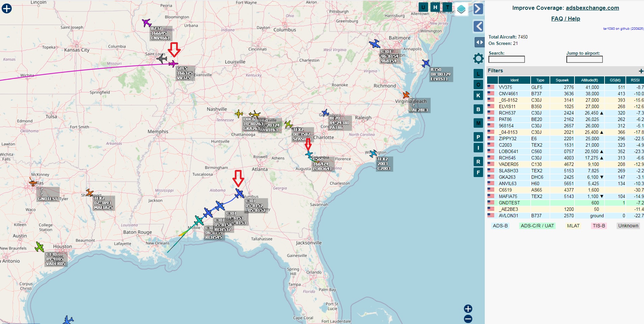Screen dimensions: 644x324
Task: Toggle the R sidebar button
Action: click(478, 161)
